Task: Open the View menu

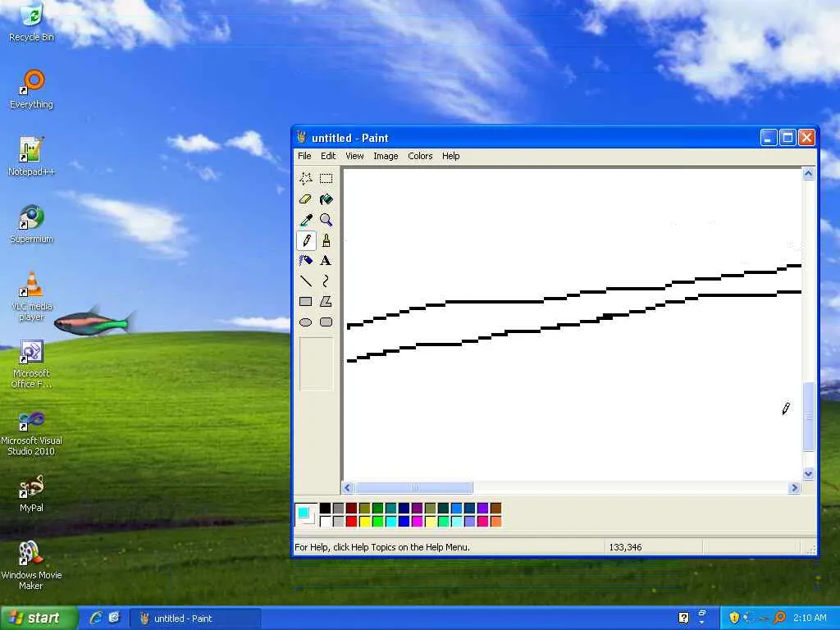Action: point(354,156)
